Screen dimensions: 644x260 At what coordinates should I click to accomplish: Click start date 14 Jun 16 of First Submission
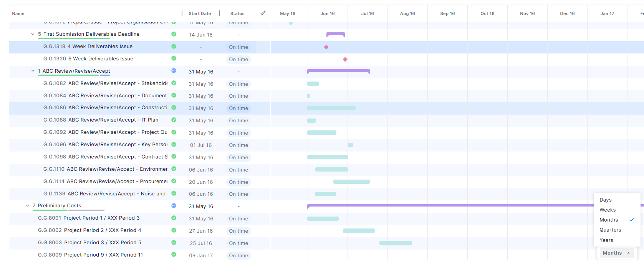[x=201, y=35]
